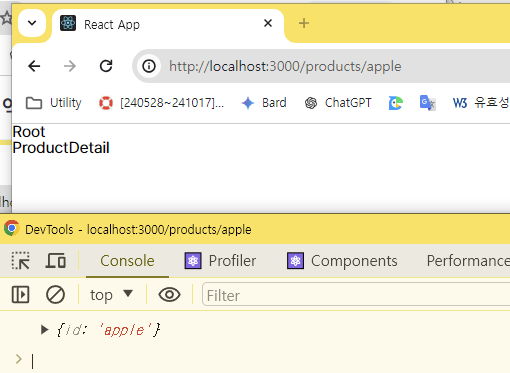Open a new browser tab

pyautogui.click(x=304, y=23)
